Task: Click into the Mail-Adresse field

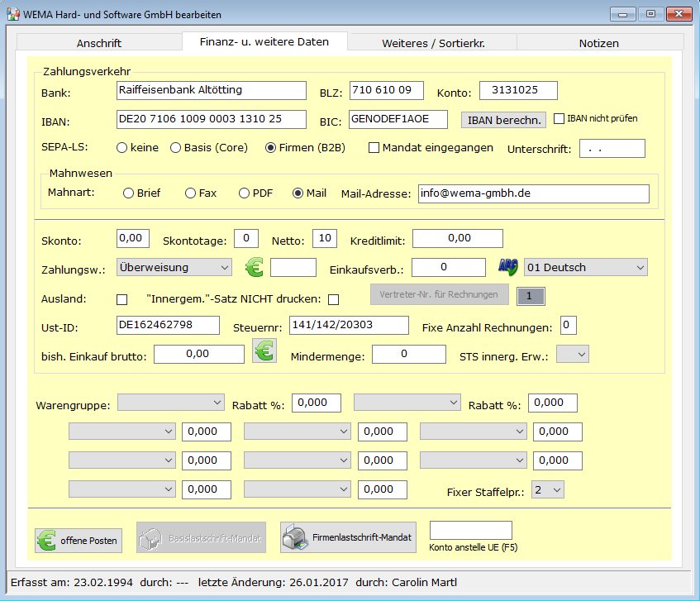Action: pyautogui.click(x=533, y=193)
